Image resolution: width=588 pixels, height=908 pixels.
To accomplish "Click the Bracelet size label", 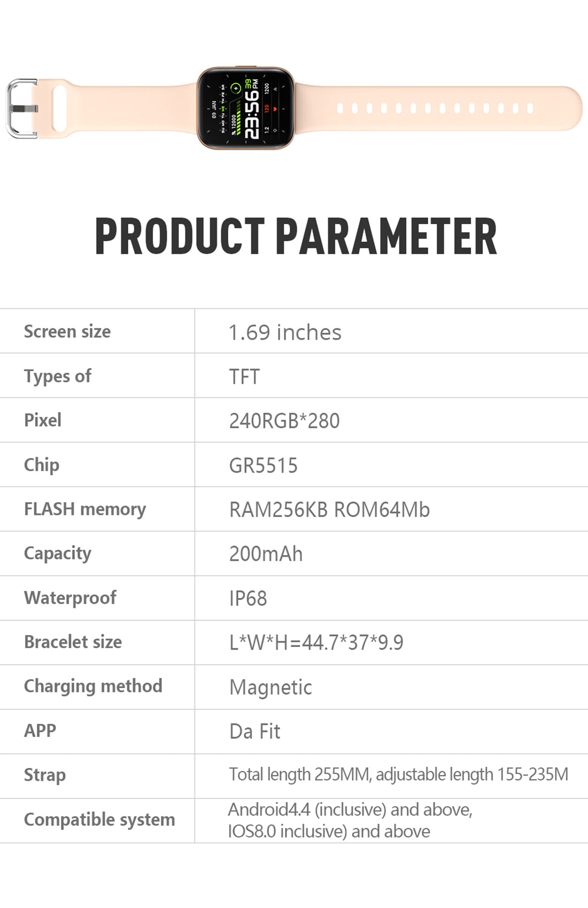I will pyautogui.click(x=73, y=642).
